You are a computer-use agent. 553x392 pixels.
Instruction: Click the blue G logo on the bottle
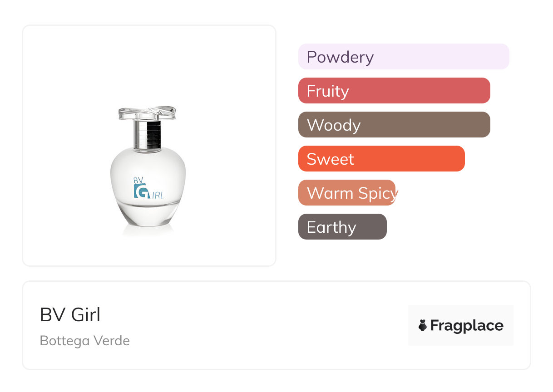pos(141,191)
